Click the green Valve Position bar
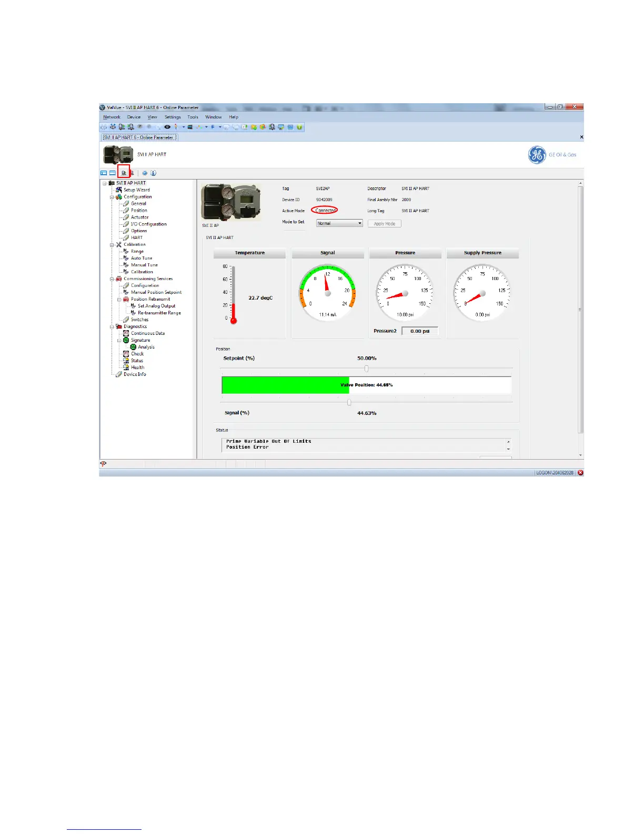Image resolution: width=644 pixels, height=834 pixels. [285, 385]
